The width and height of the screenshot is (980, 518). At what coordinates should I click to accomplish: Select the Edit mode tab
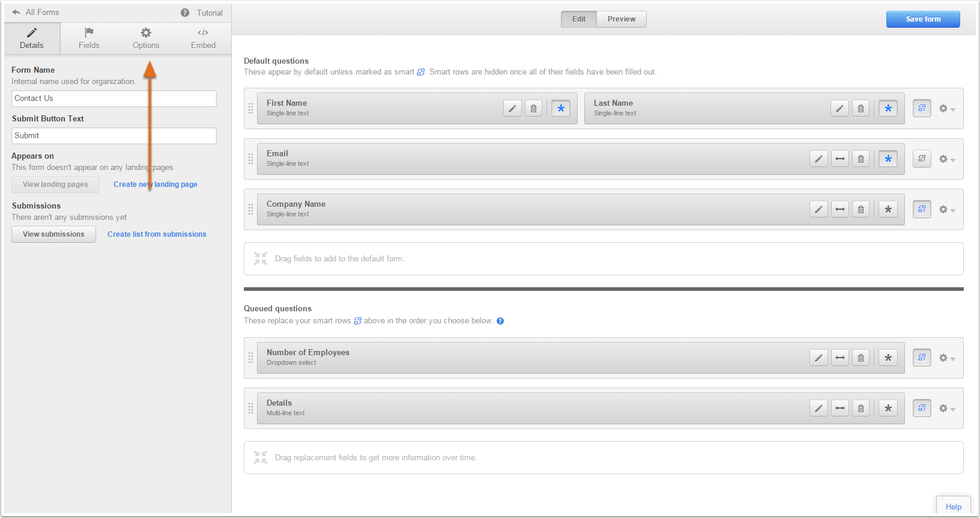pos(579,19)
